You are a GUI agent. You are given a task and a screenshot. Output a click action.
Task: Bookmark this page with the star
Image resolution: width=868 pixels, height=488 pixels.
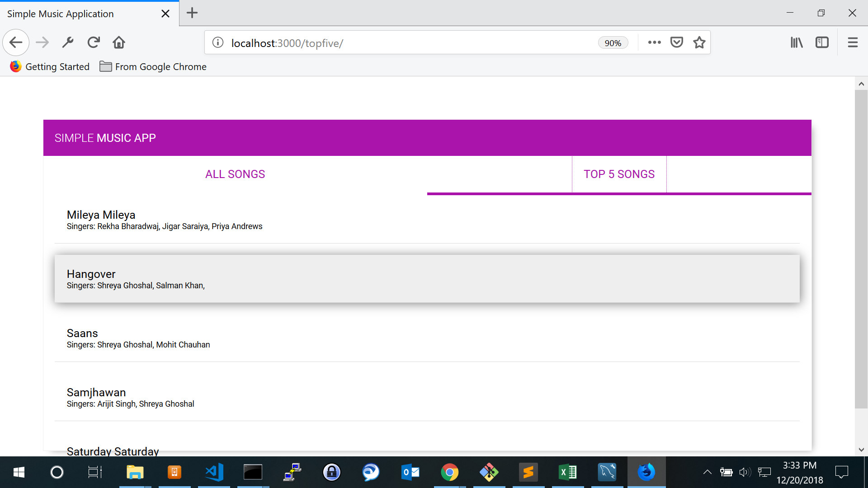point(699,42)
